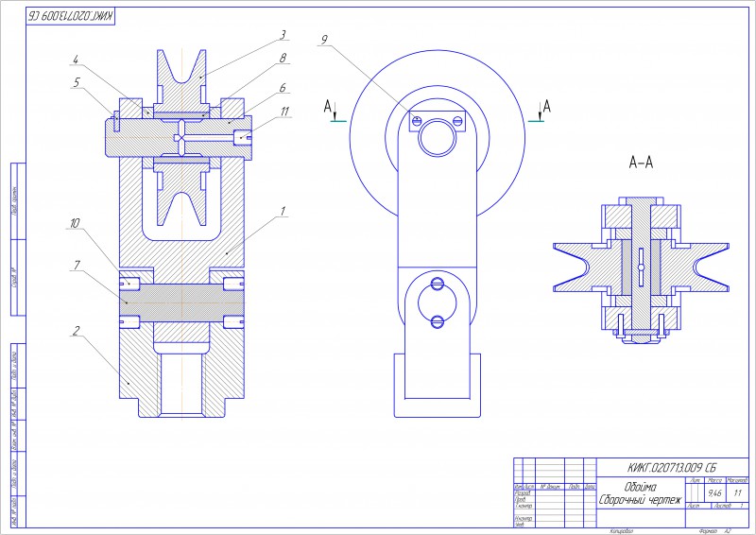Click callout number 3 on the pulley
The height and width of the screenshot is (535, 756).
[x=283, y=35]
